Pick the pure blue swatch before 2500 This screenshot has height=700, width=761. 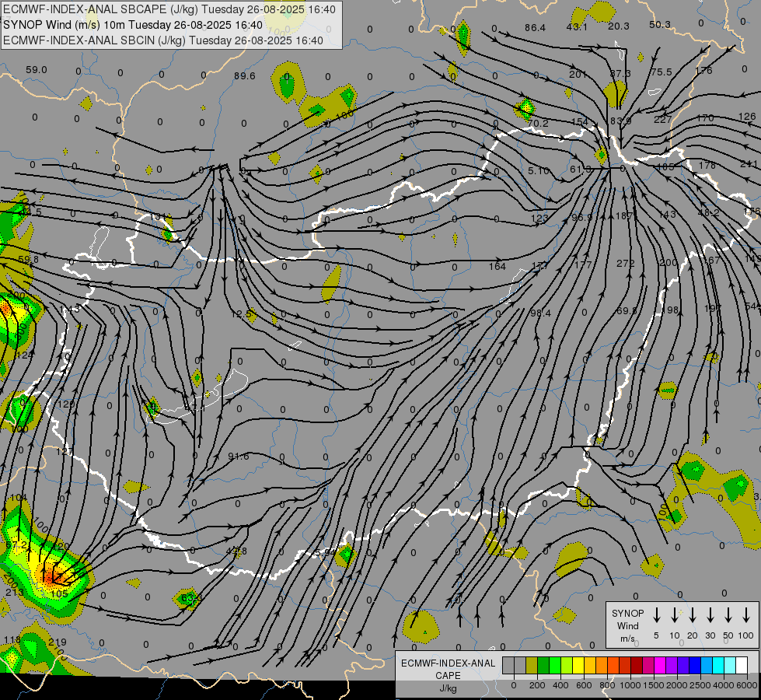[694, 666]
